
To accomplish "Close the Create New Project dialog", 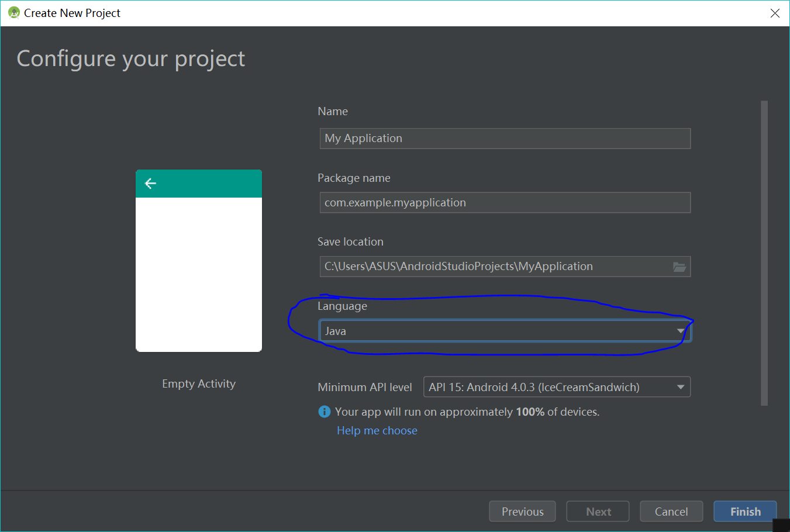I will click(x=775, y=13).
